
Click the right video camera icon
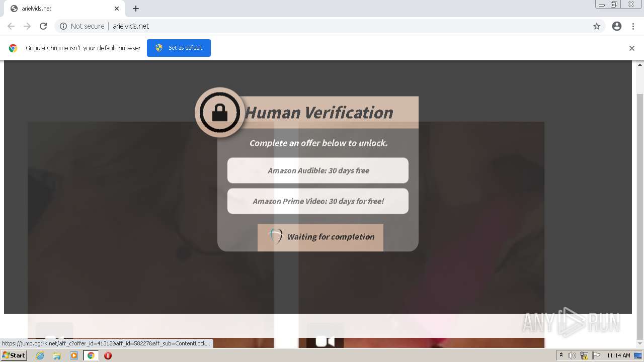(325, 341)
